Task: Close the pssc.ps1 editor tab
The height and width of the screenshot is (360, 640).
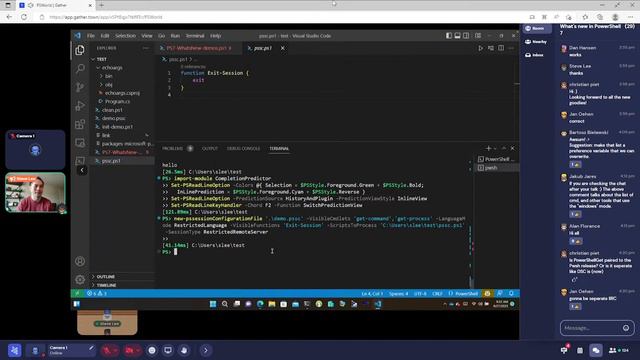Action: point(282,48)
